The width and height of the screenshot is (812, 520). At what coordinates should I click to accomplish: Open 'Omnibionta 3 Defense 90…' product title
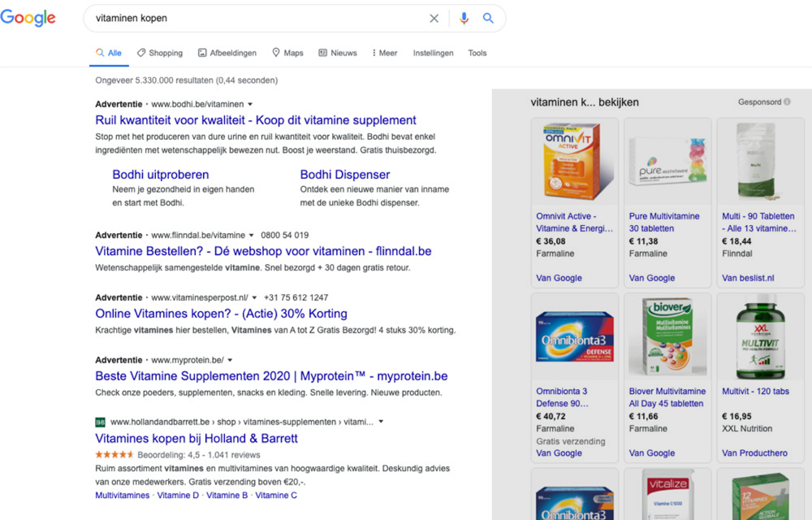click(561, 397)
